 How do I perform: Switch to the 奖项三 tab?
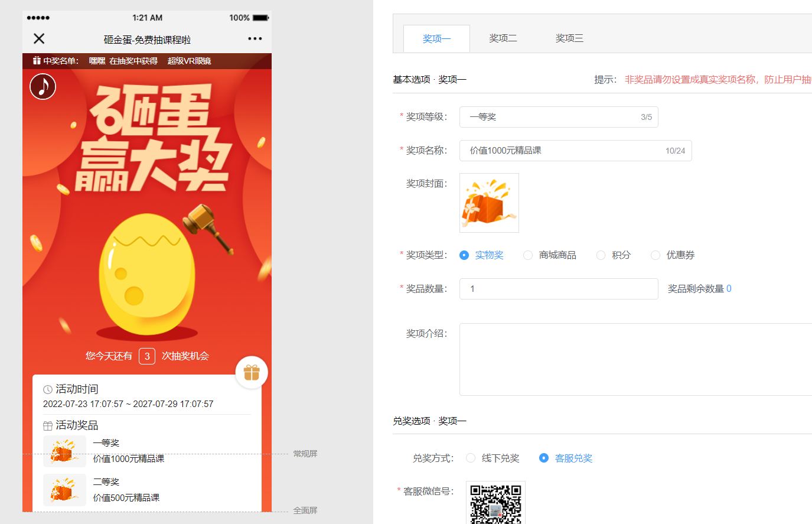click(x=569, y=37)
